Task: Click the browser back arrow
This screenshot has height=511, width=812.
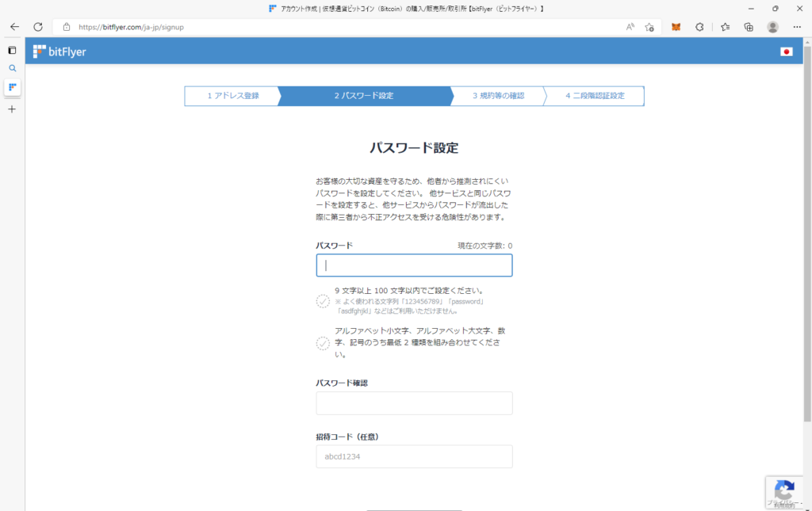Action: click(x=14, y=26)
